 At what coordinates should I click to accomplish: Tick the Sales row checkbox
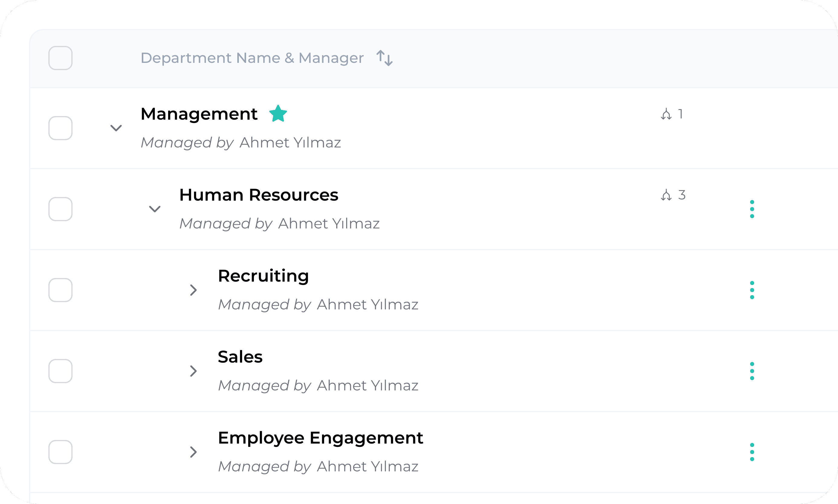[x=60, y=371]
